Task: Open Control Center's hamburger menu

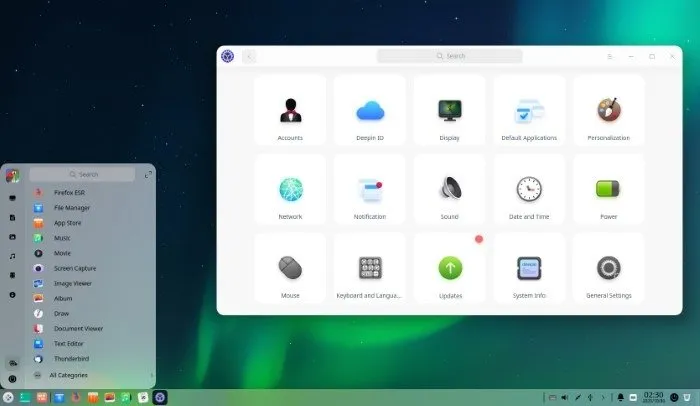Action: (609, 56)
